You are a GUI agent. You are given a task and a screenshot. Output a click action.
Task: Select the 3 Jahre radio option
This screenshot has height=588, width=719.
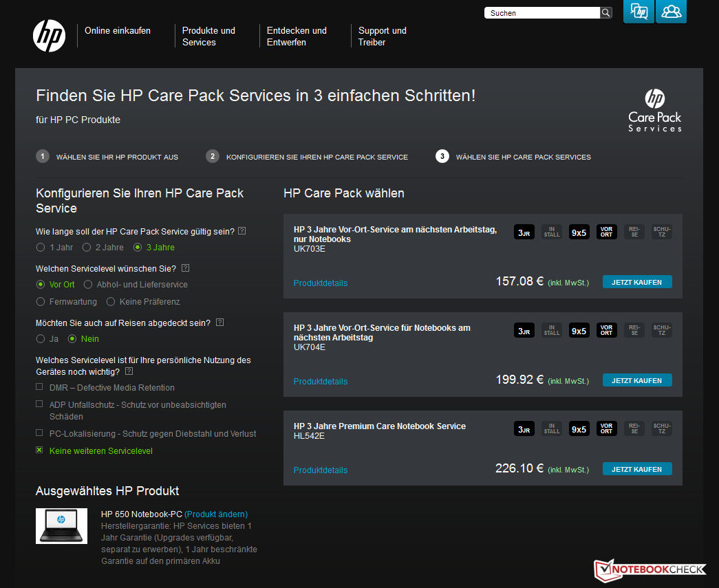click(138, 248)
